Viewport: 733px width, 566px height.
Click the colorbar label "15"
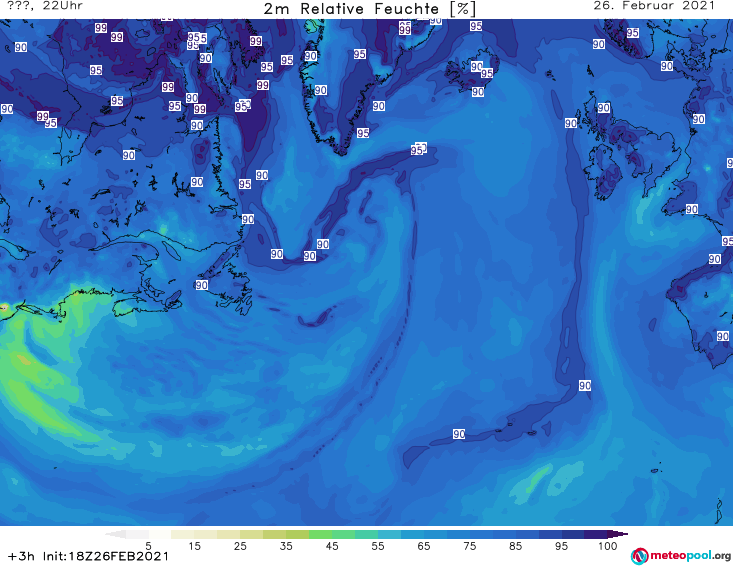click(x=194, y=546)
